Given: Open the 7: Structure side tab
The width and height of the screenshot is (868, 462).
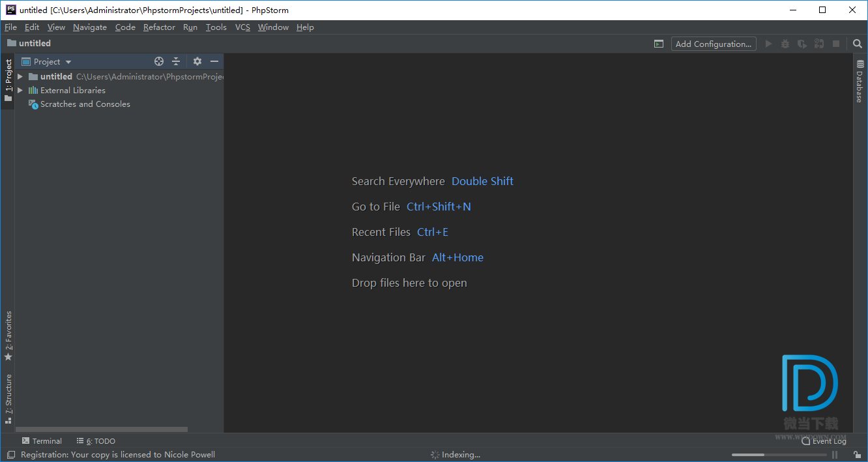Looking at the screenshot, I should coord(8,399).
